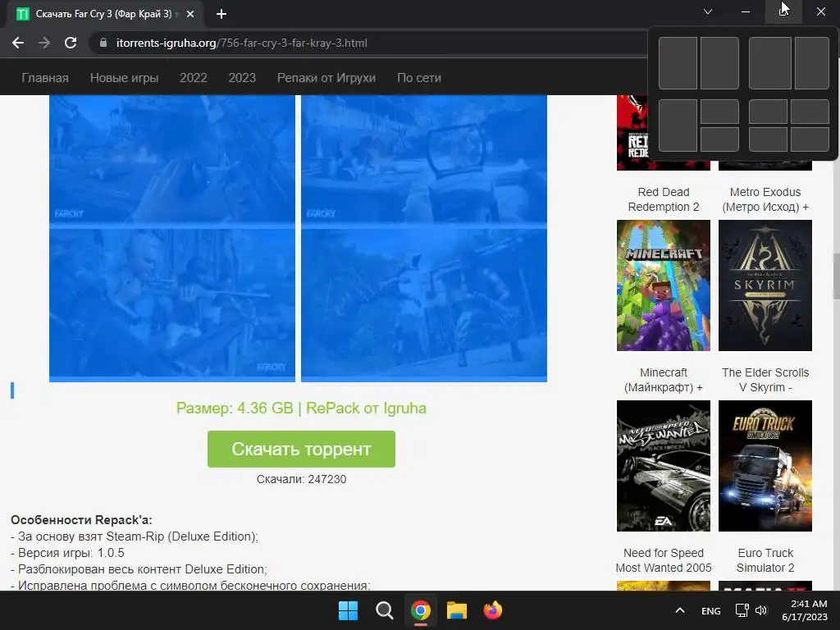Click the Скачать торрент button
The image size is (840, 630).
301,449
